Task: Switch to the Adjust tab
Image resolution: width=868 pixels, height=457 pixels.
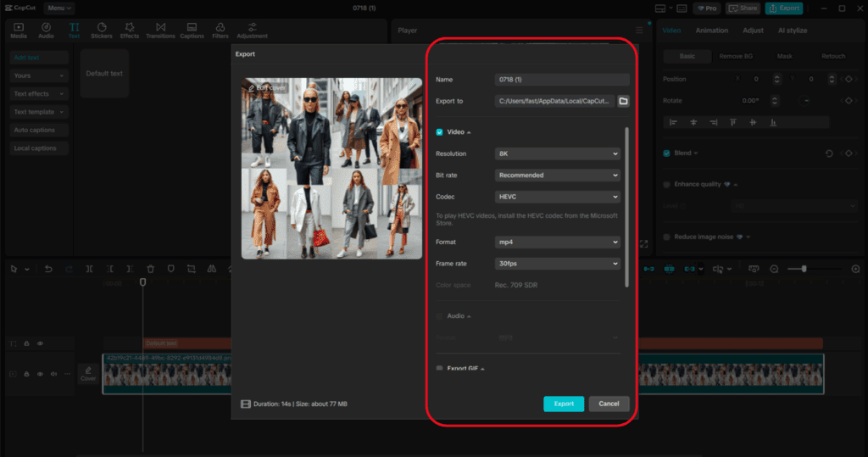Action: (753, 31)
